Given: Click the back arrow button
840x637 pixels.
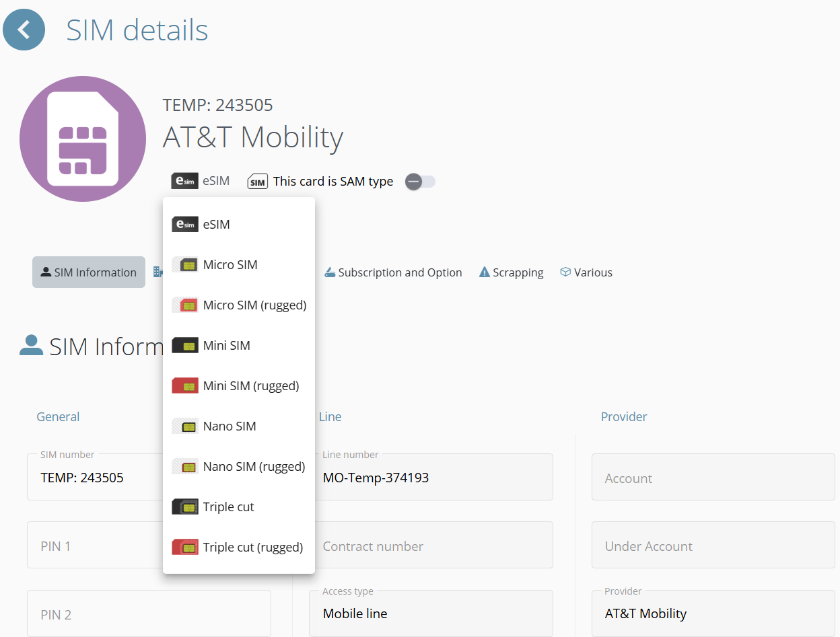Looking at the screenshot, I should 24,30.
